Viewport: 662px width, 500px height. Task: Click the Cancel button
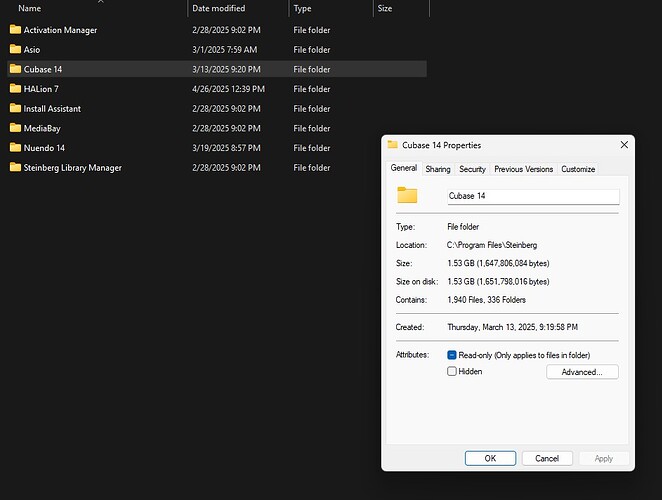point(547,458)
